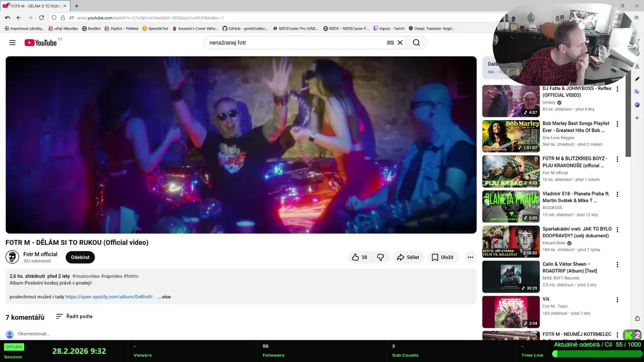Viewport: 644px width, 362px height.
Task: Open the DeepL Translate bookmark
Action: (x=432, y=29)
